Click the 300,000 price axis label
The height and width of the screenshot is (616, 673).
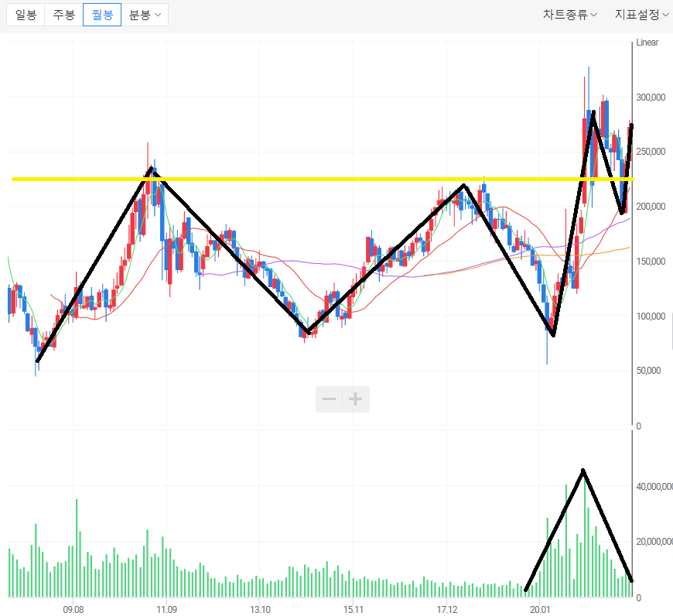[x=651, y=98]
